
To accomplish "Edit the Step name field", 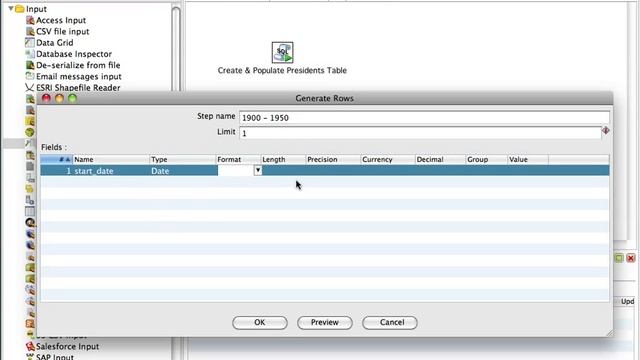I will pyautogui.click(x=424, y=118).
